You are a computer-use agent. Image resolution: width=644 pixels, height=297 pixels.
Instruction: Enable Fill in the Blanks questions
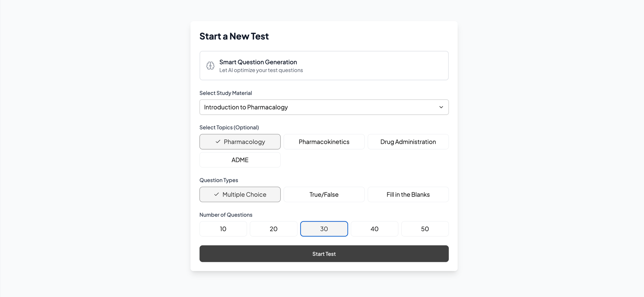click(x=408, y=194)
